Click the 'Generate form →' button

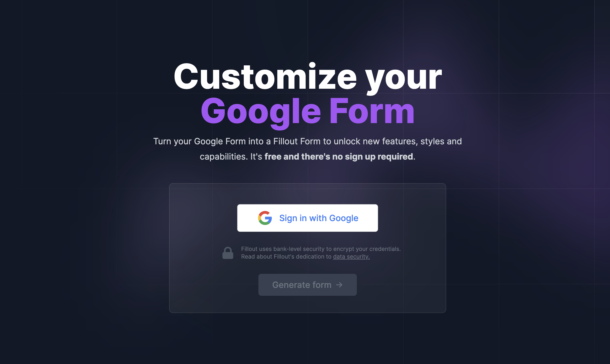(x=308, y=284)
